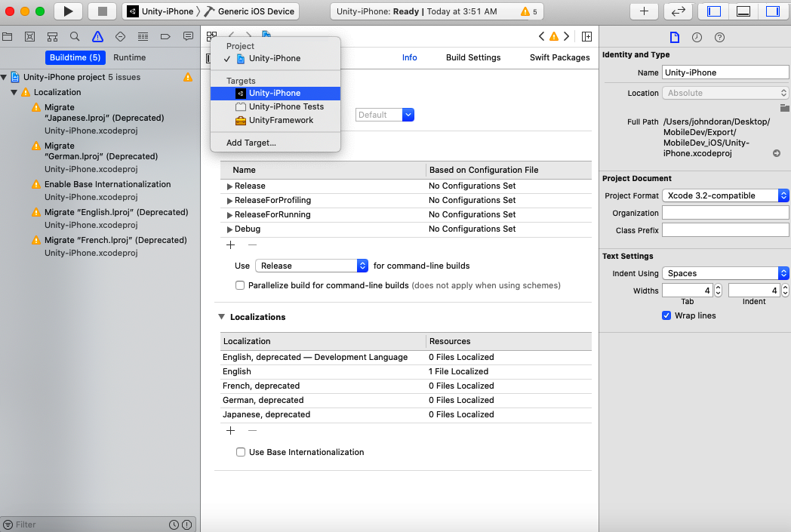Open the Source Control navigator icon
Image resolution: width=791 pixels, height=532 pixels.
tap(29, 36)
